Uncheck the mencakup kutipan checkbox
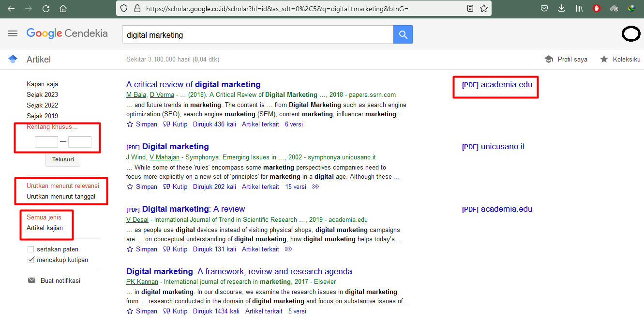This screenshot has width=644, height=326. pyautogui.click(x=31, y=260)
